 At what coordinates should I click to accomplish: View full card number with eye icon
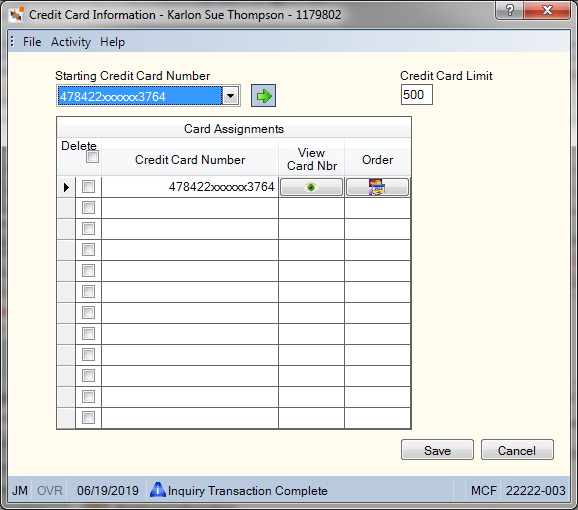pos(311,187)
